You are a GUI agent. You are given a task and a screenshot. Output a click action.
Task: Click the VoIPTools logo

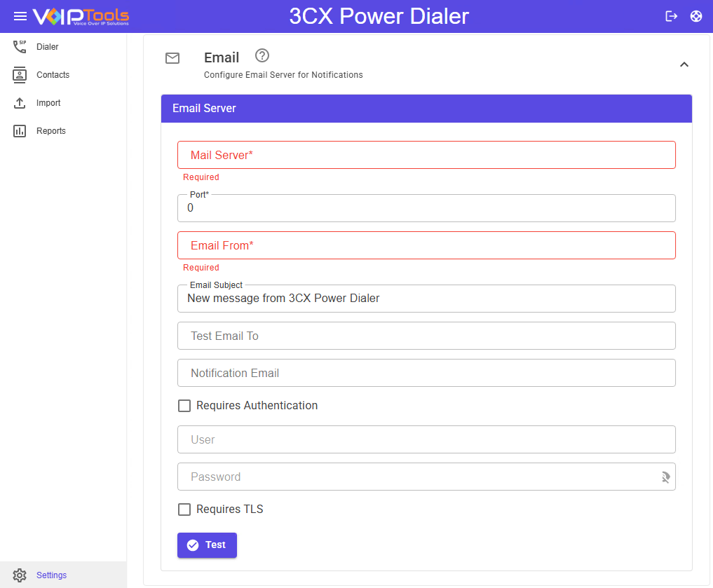(81, 16)
